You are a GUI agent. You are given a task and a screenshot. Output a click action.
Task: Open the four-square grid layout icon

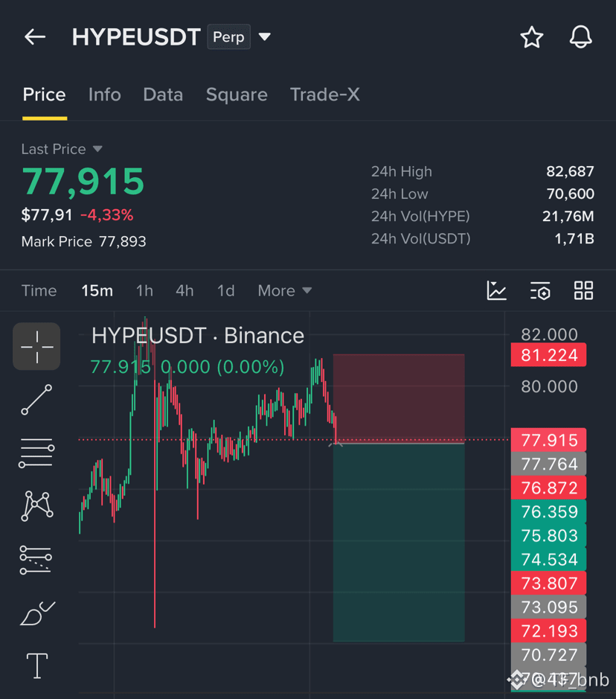583,290
